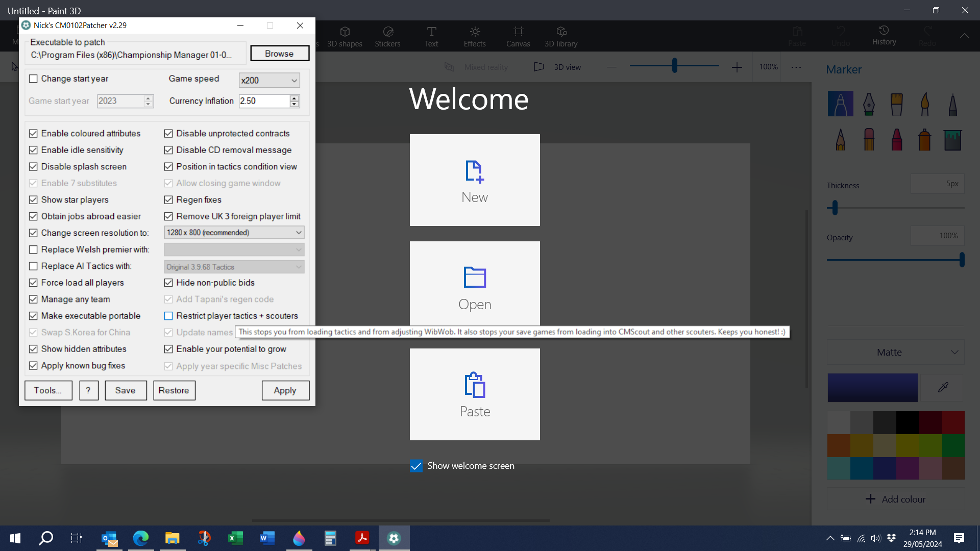Open the Text tab
Image resolution: width=980 pixels, height=551 pixels.
tap(431, 37)
